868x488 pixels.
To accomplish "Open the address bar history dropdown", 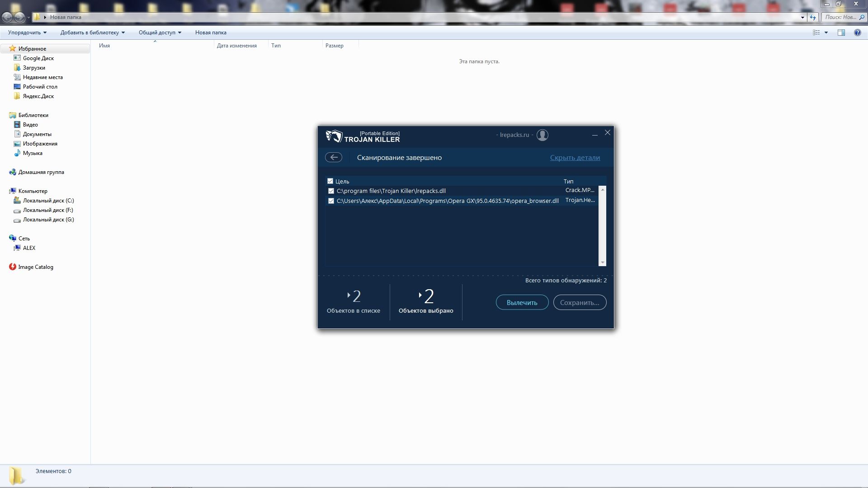I will click(x=802, y=17).
